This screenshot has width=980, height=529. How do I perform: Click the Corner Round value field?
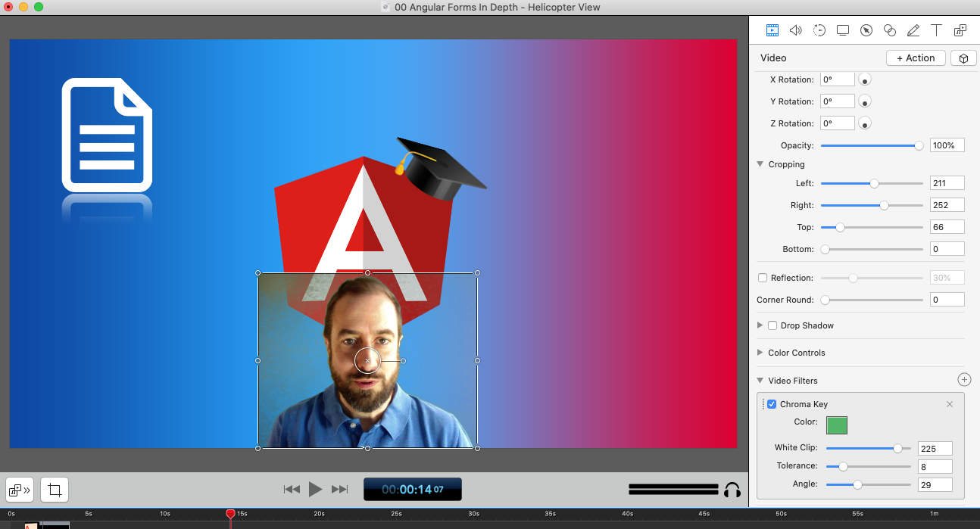tap(947, 300)
